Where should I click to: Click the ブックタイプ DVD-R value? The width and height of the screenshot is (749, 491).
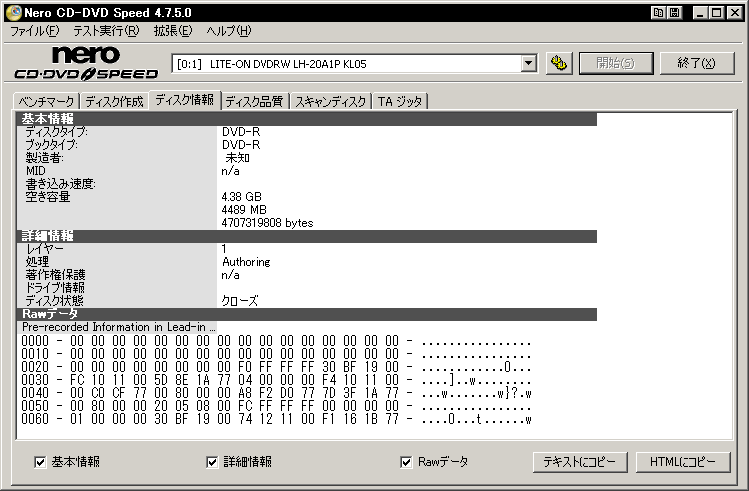[241, 145]
